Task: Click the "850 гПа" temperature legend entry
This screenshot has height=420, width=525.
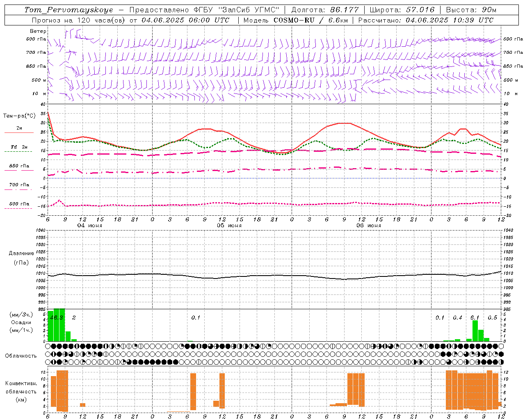Action: [x=19, y=166]
